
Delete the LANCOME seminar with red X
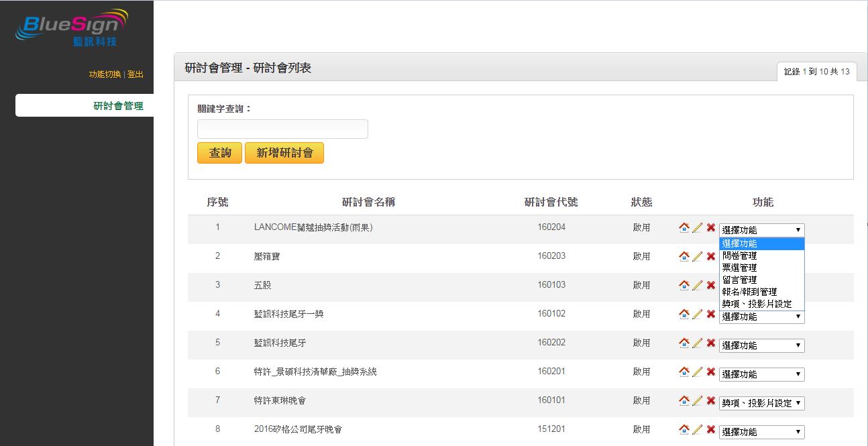coord(710,227)
